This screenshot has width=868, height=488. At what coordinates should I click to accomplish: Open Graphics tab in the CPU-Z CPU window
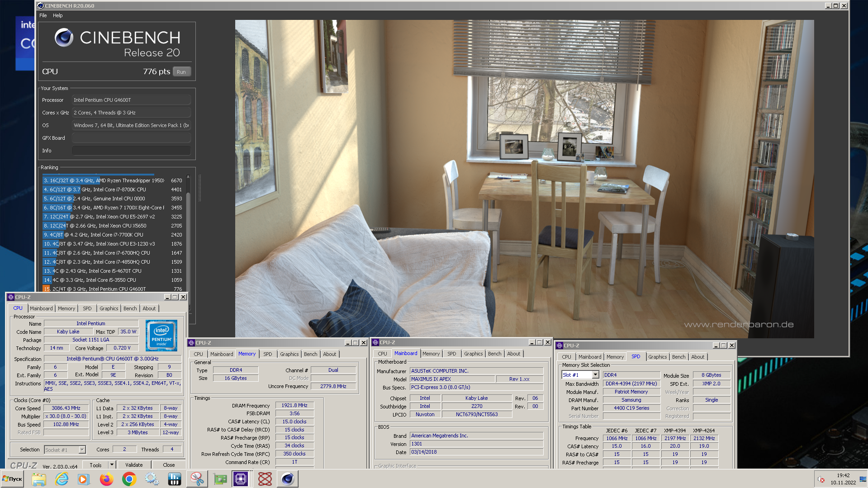click(x=109, y=308)
